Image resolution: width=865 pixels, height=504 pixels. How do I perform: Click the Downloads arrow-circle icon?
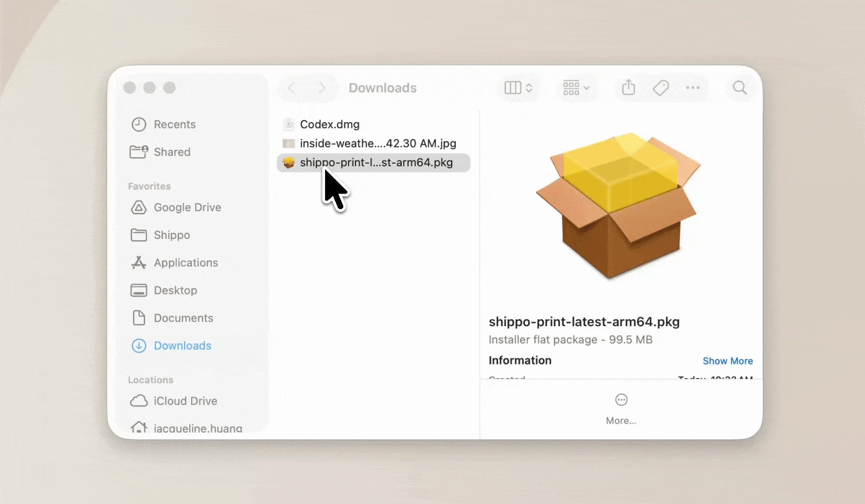(139, 346)
